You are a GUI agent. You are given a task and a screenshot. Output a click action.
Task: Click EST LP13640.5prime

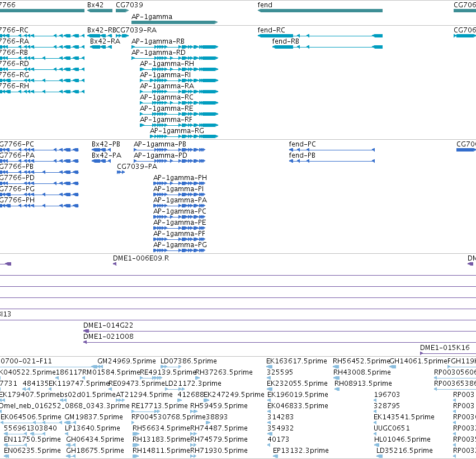(92, 428)
